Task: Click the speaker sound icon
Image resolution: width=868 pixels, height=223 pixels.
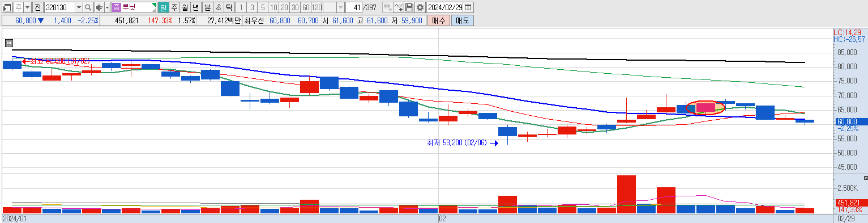Action: pyautogui.click(x=99, y=7)
